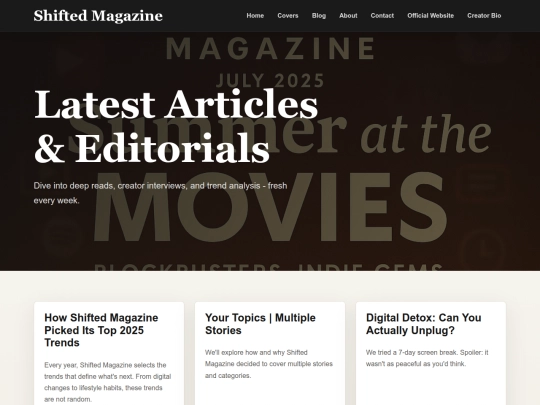Image resolution: width=540 pixels, height=405 pixels.
Task: Open the Contact page link
Action: (382, 15)
